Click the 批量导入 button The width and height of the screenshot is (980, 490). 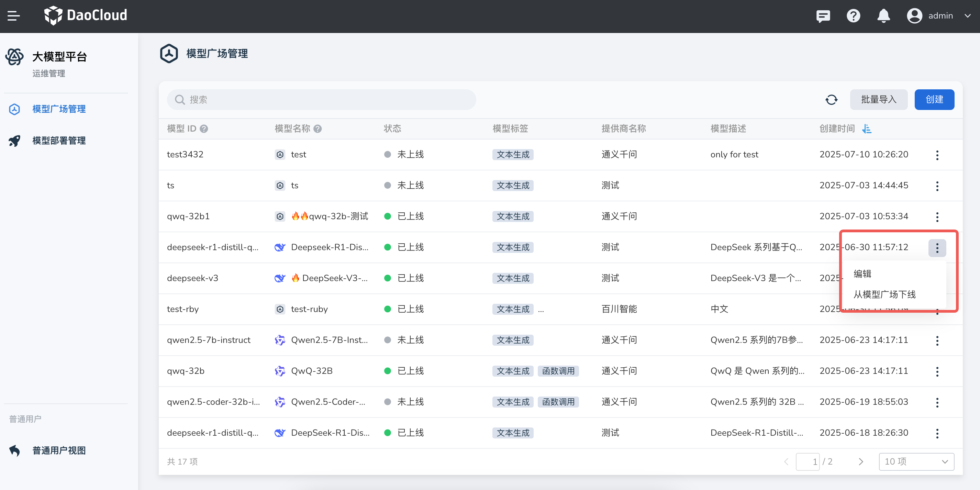click(x=878, y=100)
